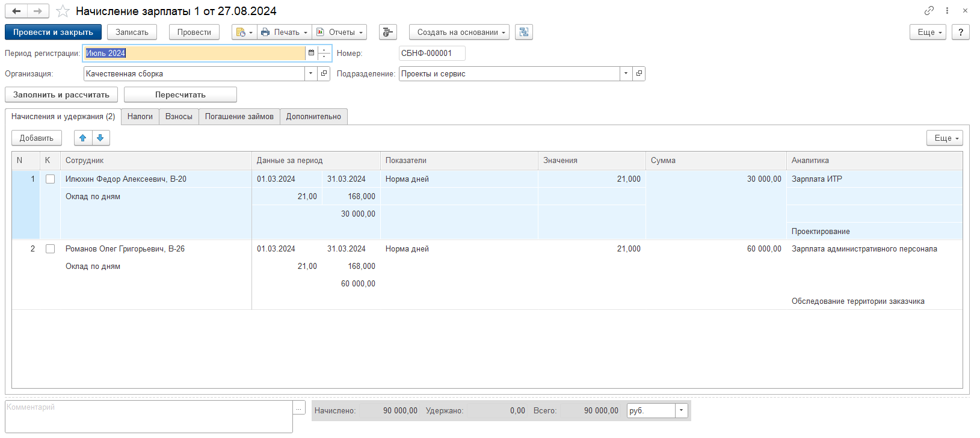Screen dimensions: 980x438
Task: Check the box for Романов Олег Григорьевич
Action: click(51, 248)
